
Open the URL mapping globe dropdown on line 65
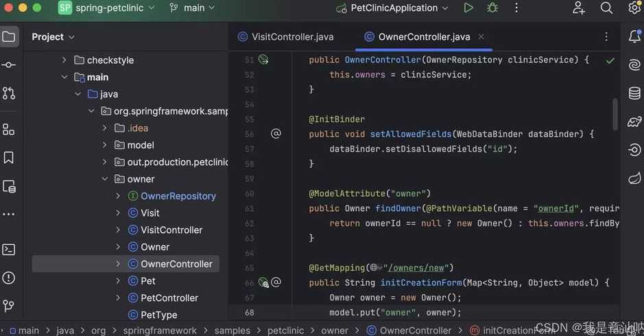[x=376, y=268]
